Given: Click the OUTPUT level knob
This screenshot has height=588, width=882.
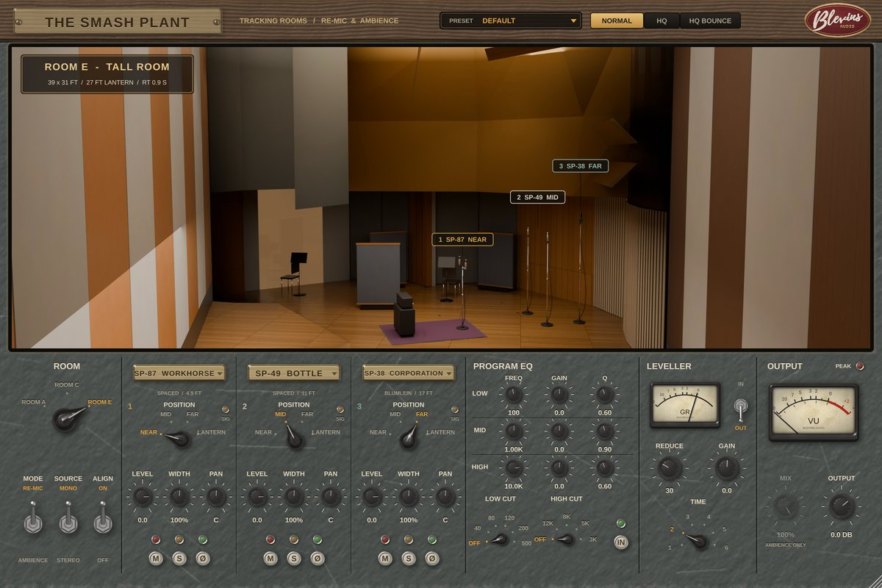Looking at the screenshot, I should click(x=842, y=506).
